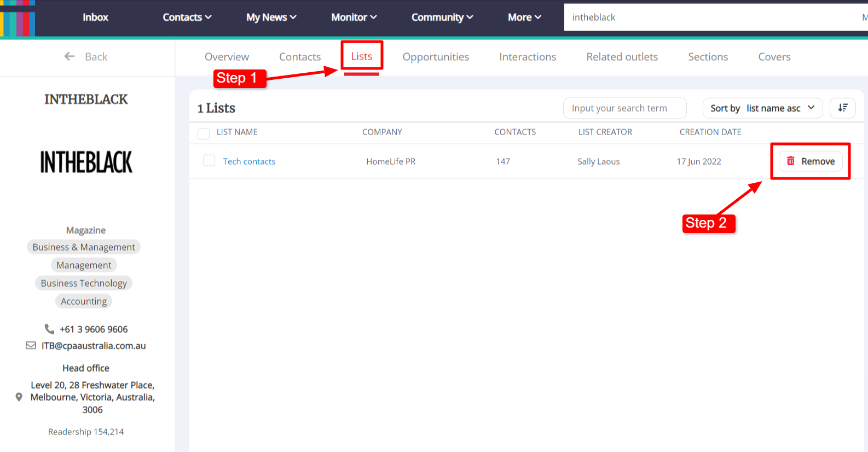Click the red trash icon on Remove
This screenshot has height=452, width=868.
point(791,161)
